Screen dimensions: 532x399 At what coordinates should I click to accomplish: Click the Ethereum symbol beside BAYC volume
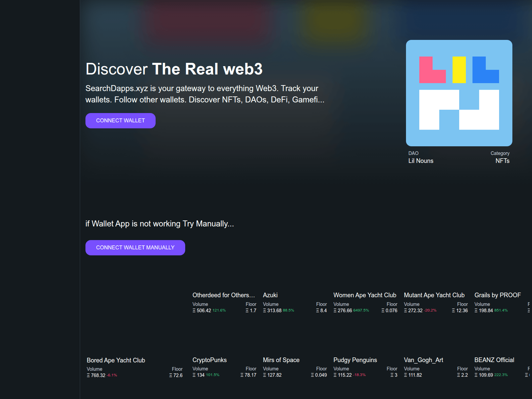(x=88, y=375)
